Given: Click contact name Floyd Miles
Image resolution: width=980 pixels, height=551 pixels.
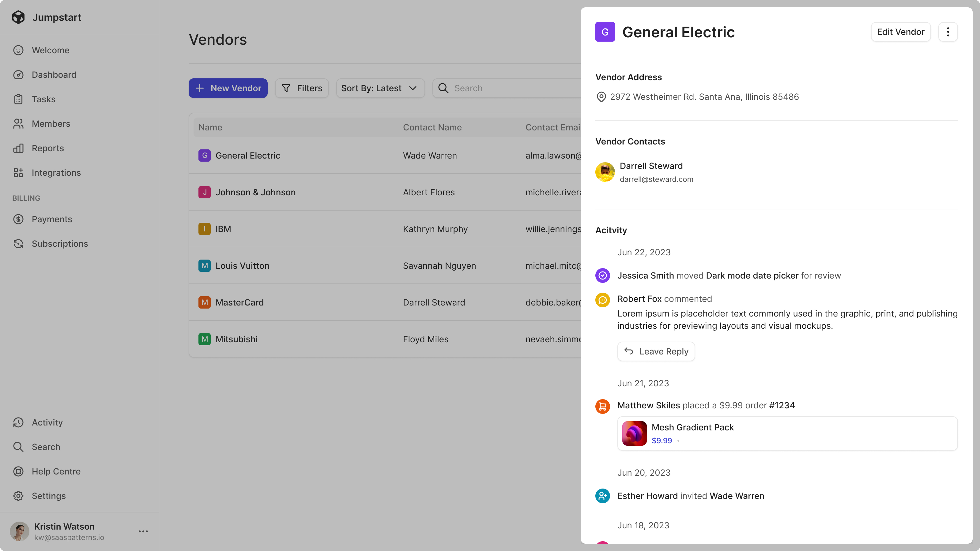Looking at the screenshot, I should click(426, 339).
